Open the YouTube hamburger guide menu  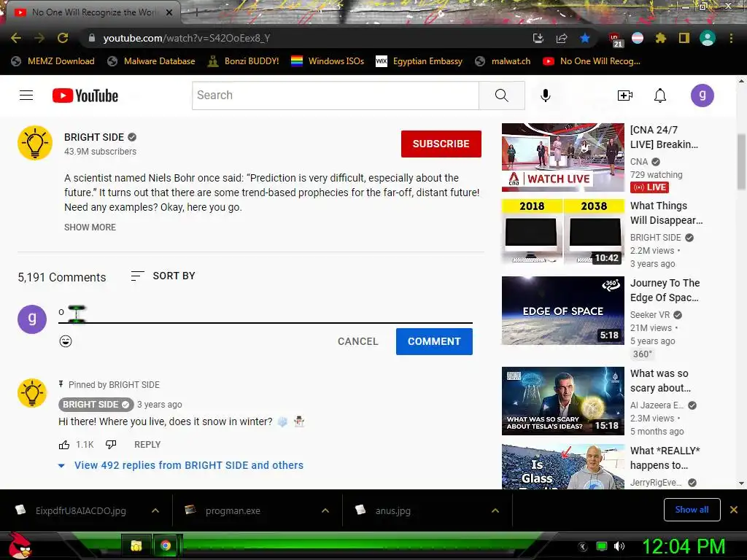click(26, 96)
